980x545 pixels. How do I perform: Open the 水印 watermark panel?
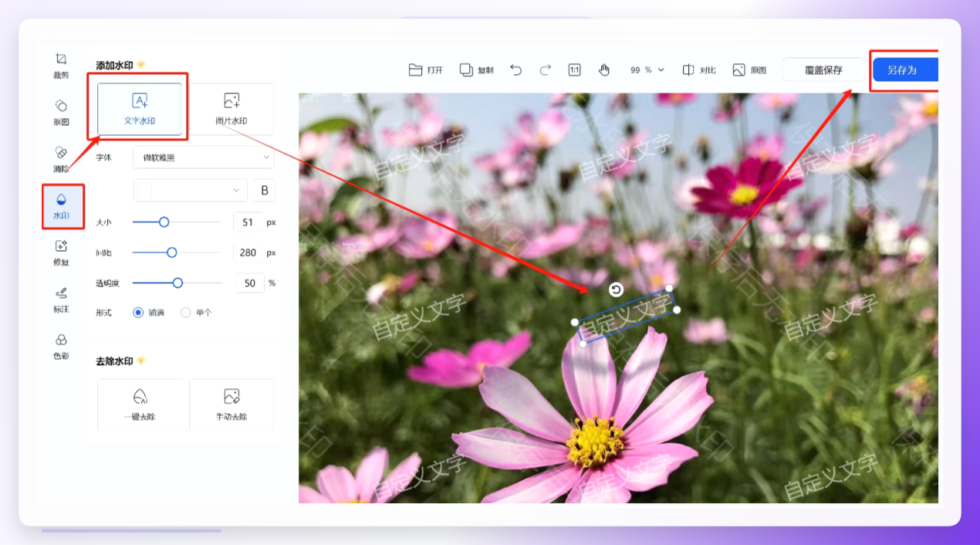click(61, 206)
